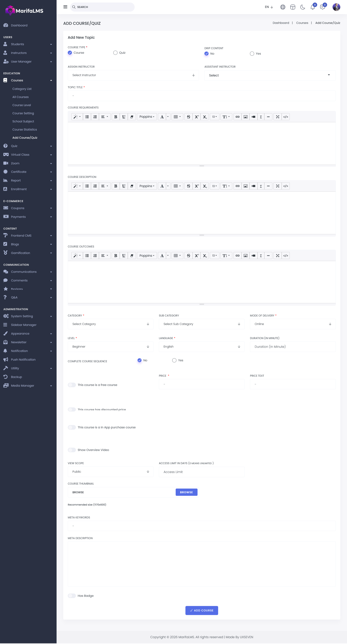347x644 pixels.
Task: Open Mode of Delivery dropdown
Action: click(x=293, y=324)
